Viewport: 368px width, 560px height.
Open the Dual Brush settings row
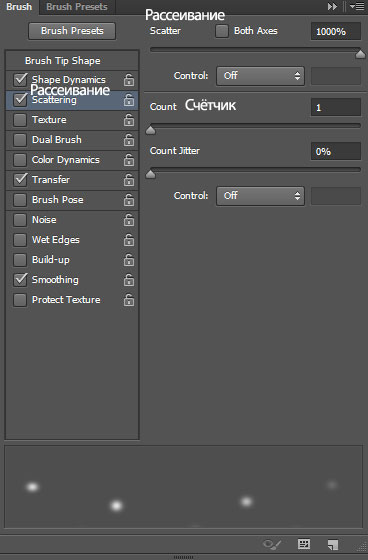72,140
